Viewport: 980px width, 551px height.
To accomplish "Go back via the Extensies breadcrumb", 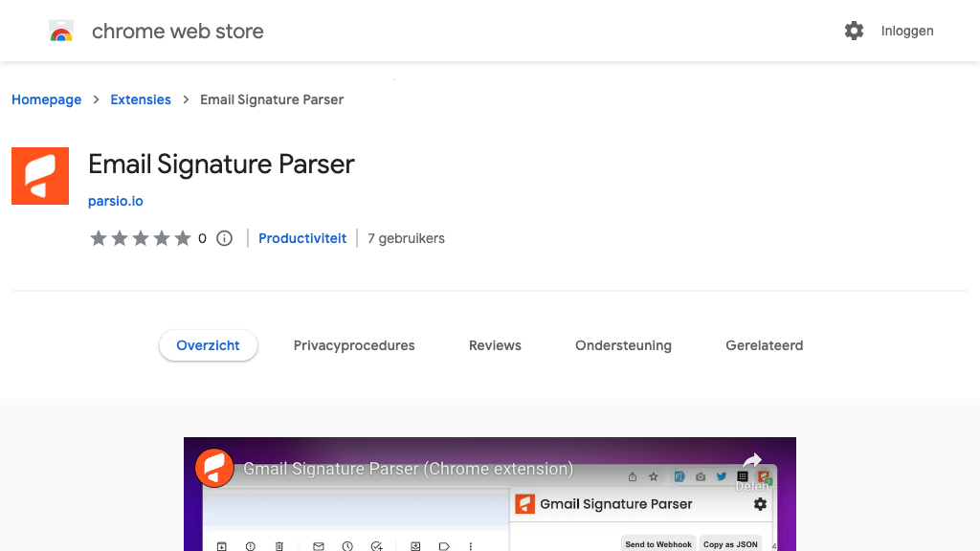I will pos(141,99).
